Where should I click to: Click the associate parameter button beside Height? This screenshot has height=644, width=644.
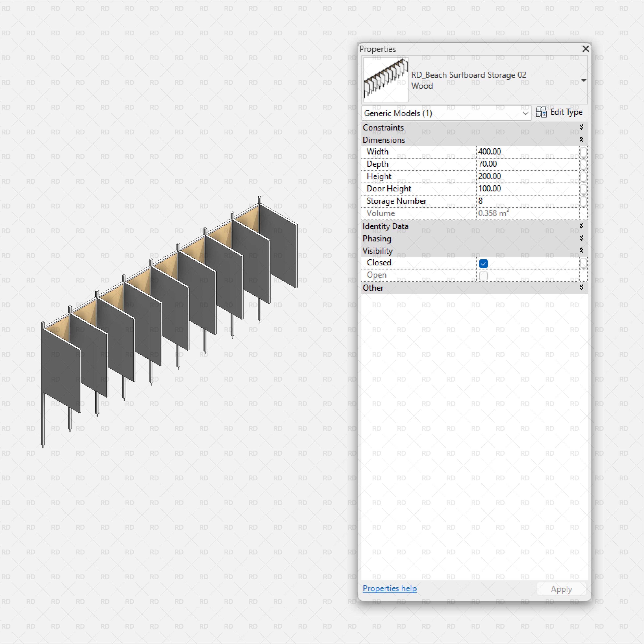coord(584,176)
